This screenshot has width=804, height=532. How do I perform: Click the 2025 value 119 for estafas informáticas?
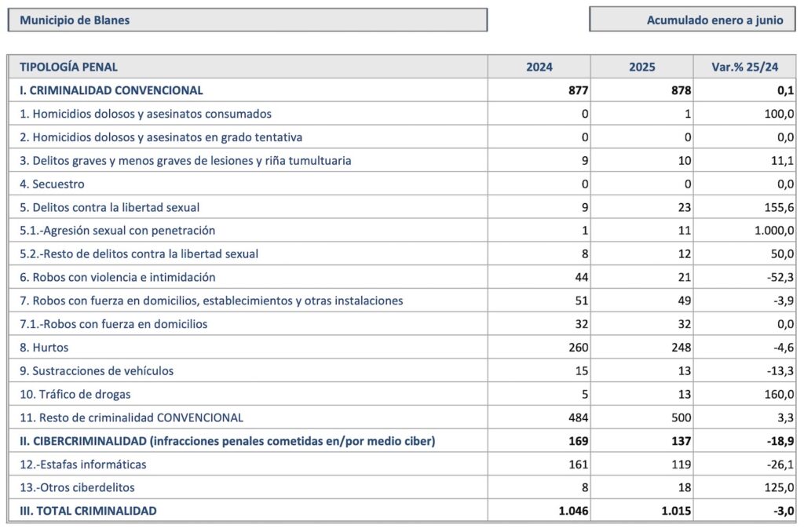pos(681,465)
